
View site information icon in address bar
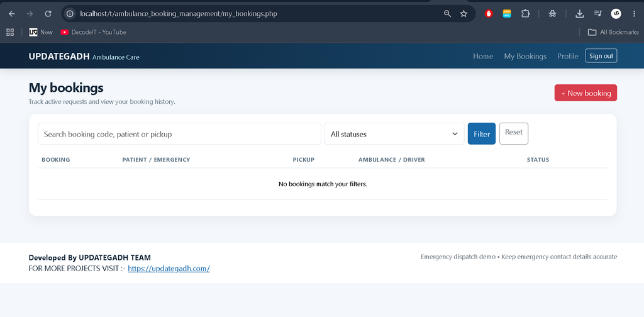[x=70, y=14]
